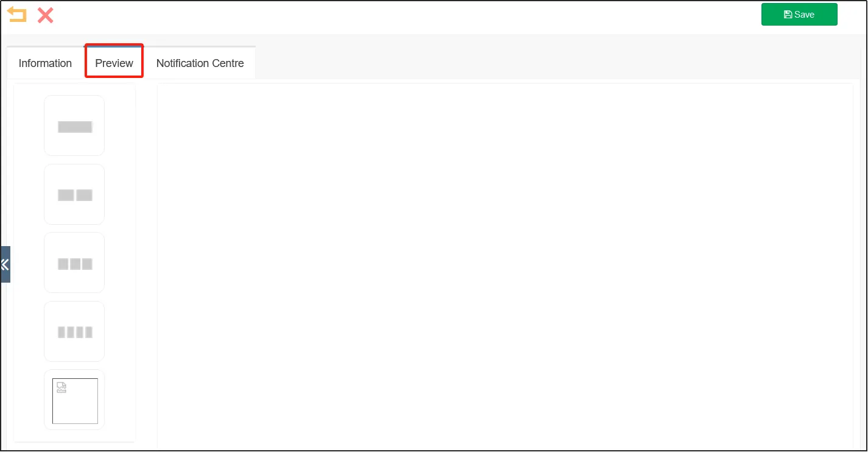Click the orange back arrow icon
Screen dimensions: 868x452
click(x=16, y=15)
